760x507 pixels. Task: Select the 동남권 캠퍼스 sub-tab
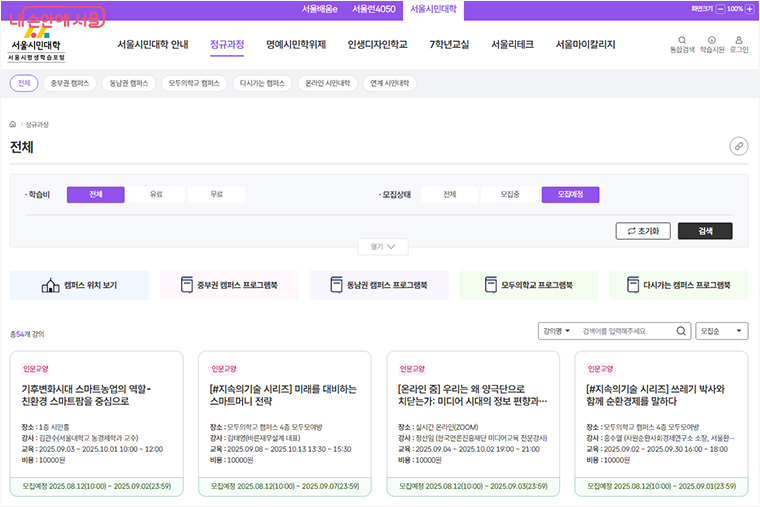(x=128, y=83)
